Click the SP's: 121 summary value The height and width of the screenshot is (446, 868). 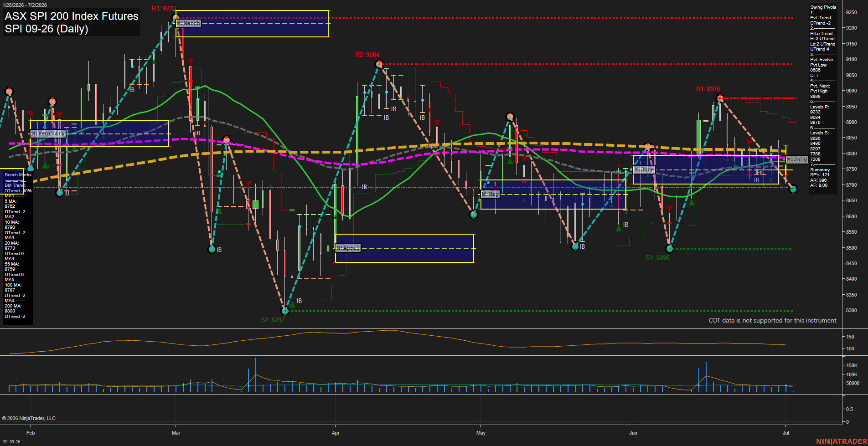pyautogui.click(x=820, y=175)
